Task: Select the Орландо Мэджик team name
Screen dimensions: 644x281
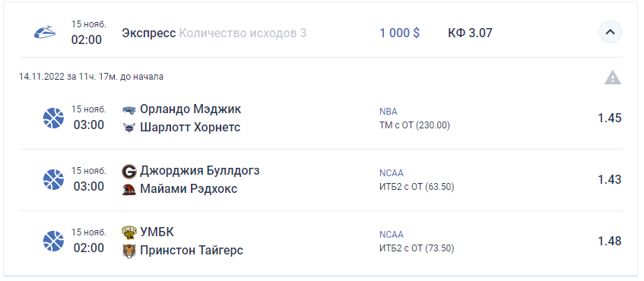Action: pos(191,109)
